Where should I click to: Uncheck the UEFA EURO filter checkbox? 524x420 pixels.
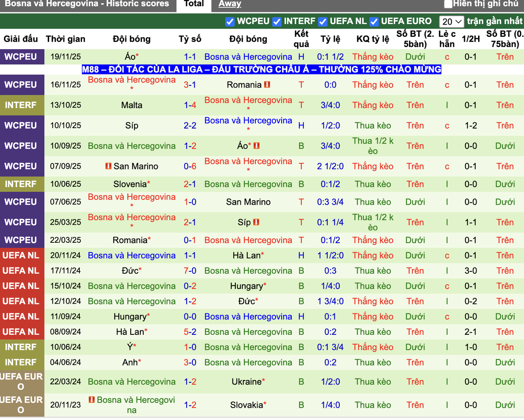pos(374,22)
